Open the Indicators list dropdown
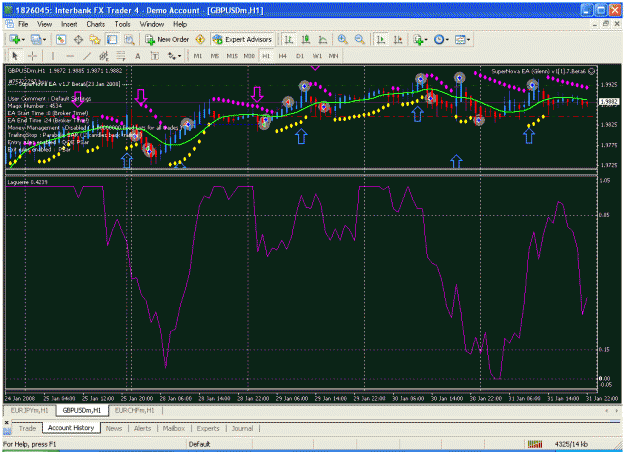 pyautogui.click(x=420, y=39)
